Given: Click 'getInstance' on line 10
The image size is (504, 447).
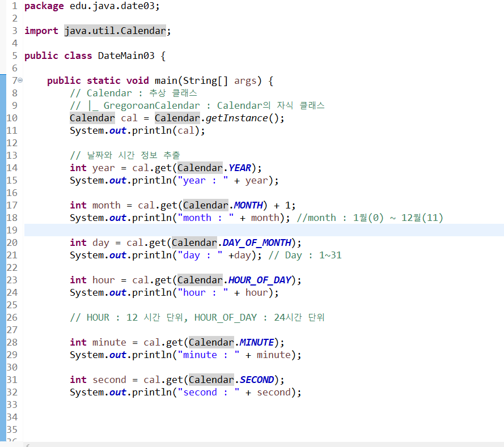Looking at the screenshot, I should coord(237,118).
